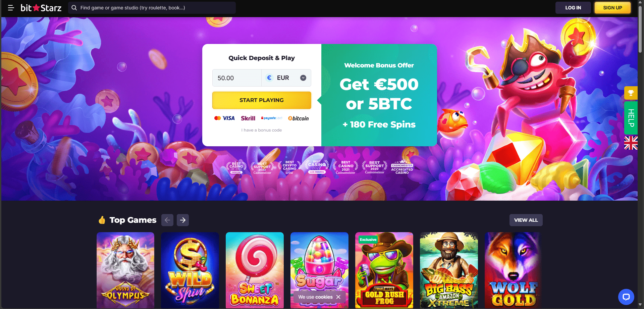Click the search magnifier icon

click(x=74, y=8)
